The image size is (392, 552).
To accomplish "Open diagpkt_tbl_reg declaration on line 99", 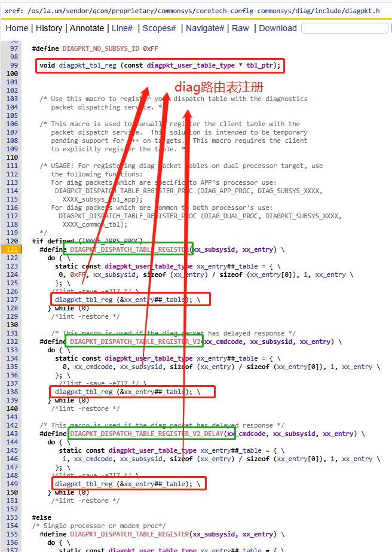I will coord(88,65).
